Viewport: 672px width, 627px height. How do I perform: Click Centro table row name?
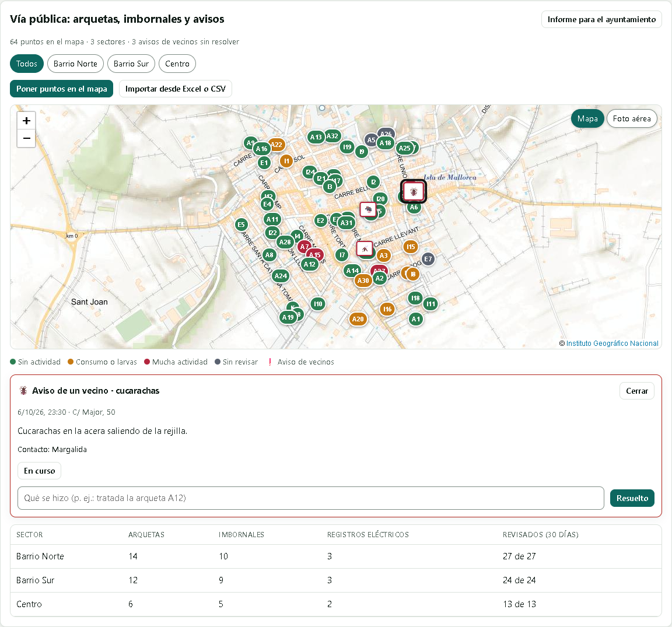[x=29, y=604]
